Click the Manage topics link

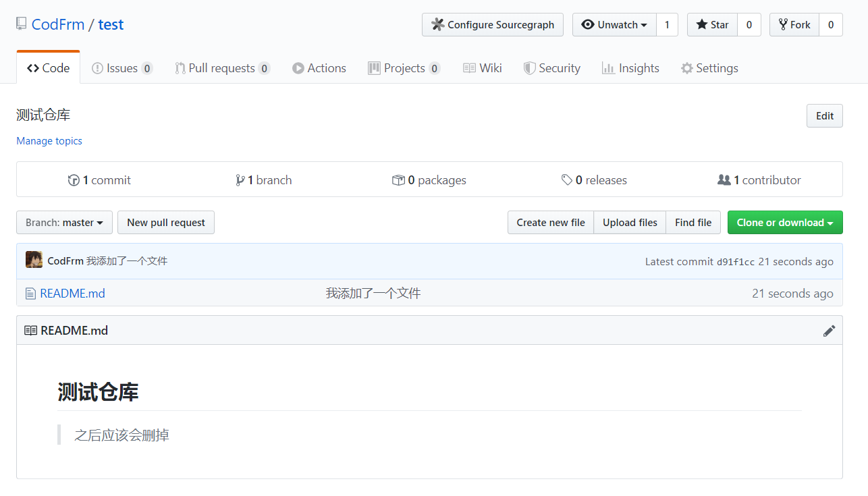[x=49, y=141]
